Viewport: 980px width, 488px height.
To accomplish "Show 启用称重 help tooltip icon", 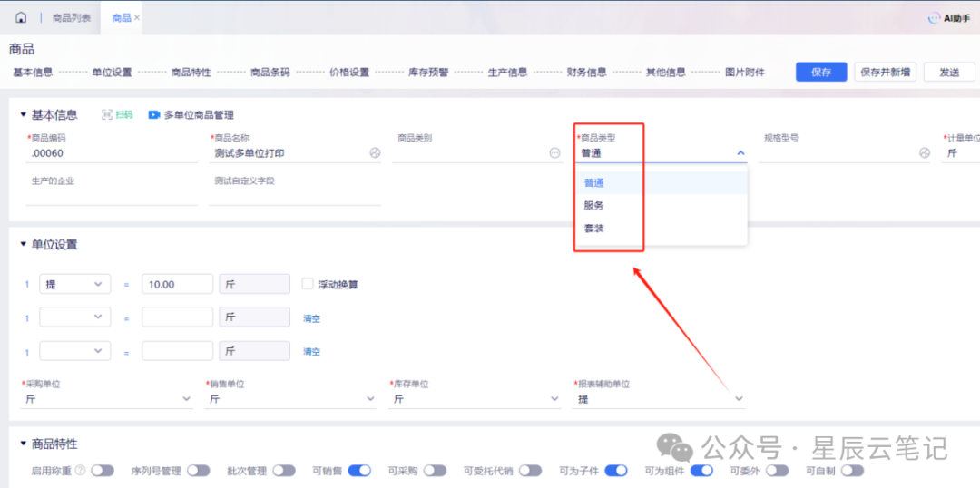I will click(80, 471).
